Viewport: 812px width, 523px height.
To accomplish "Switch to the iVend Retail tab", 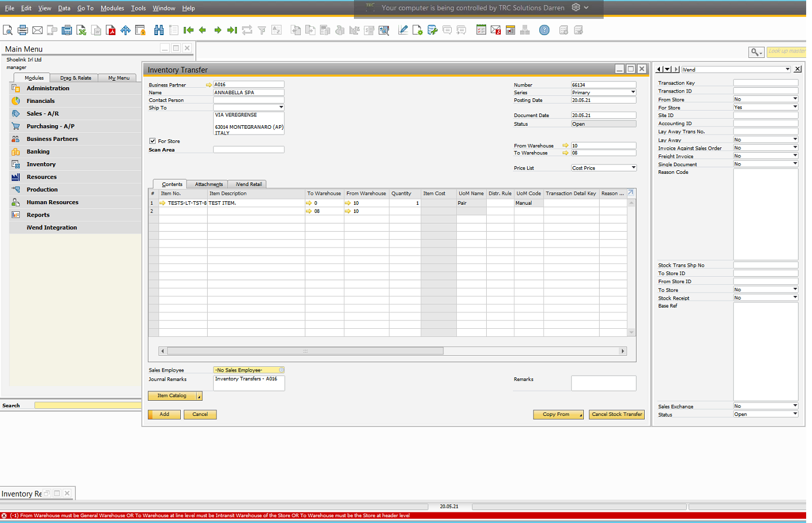I will pos(249,184).
